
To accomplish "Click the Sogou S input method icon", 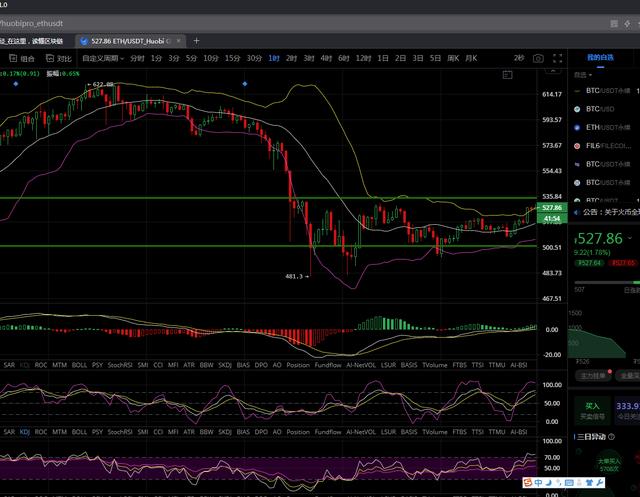I will [x=527, y=483].
